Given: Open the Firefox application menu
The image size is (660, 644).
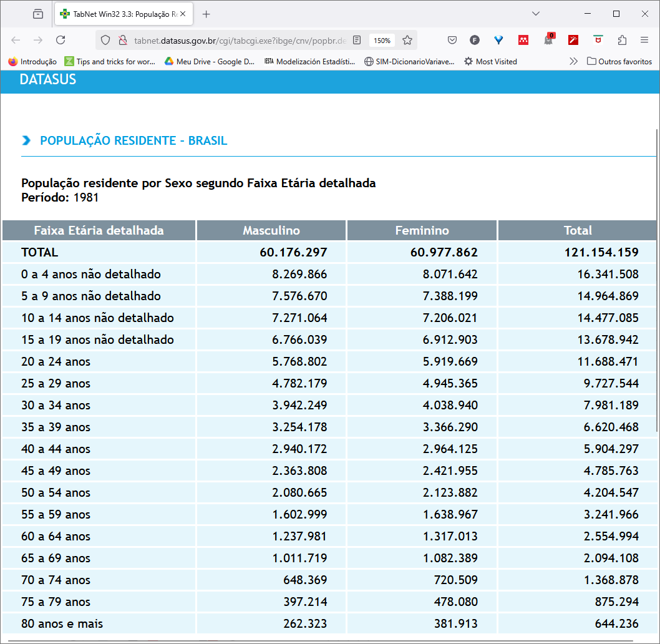Looking at the screenshot, I should pyautogui.click(x=644, y=40).
